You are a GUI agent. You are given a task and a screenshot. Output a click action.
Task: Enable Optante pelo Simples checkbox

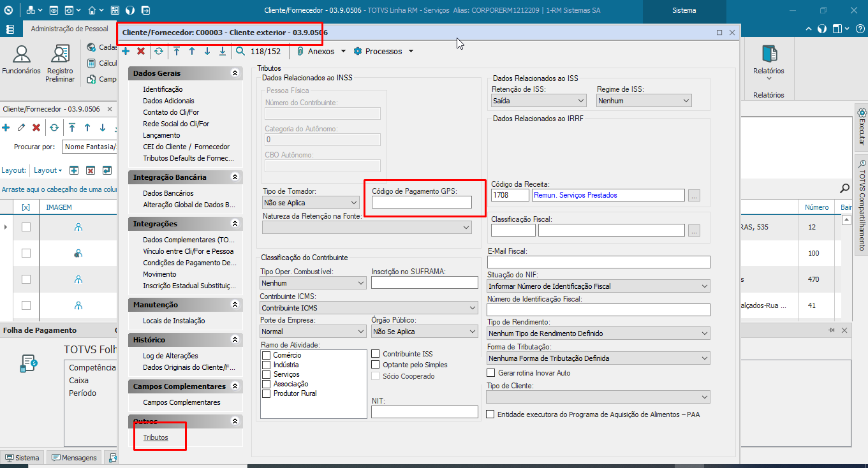click(x=376, y=365)
